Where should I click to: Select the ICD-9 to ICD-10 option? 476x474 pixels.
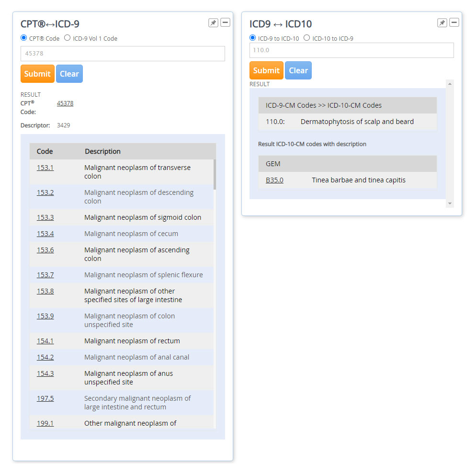coord(252,38)
